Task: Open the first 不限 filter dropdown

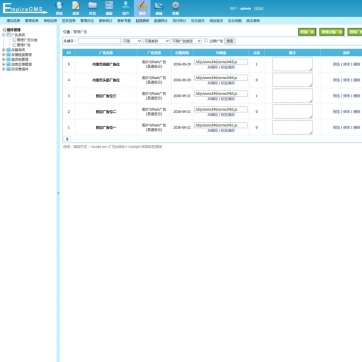Action: click(132, 41)
